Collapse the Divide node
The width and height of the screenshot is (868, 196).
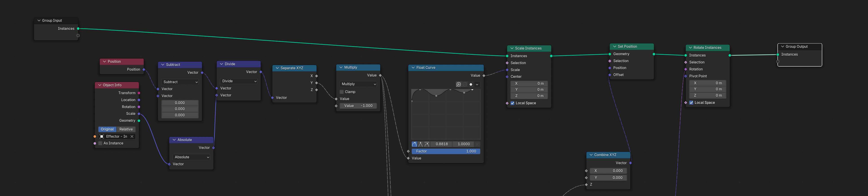(x=221, y=64)
